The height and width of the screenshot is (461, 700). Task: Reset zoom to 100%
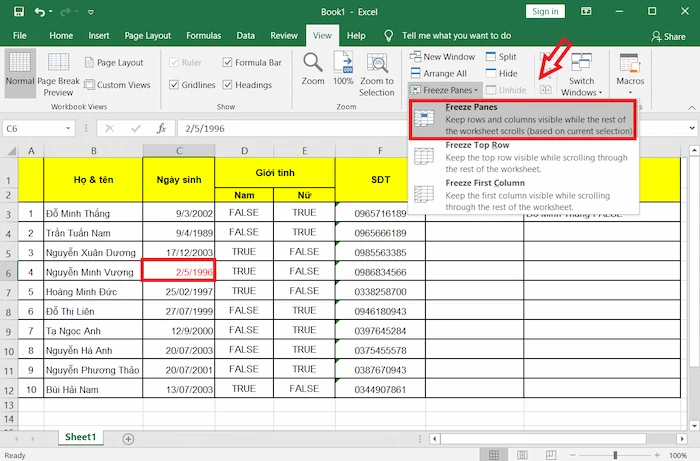343,69
